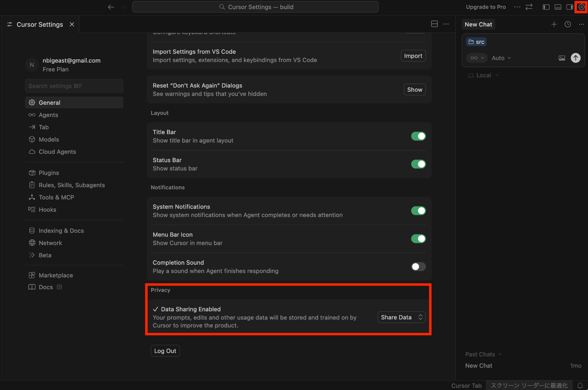This screenshot has height=390, width=588.
Task: Click the Log Out button
Action: click(165, 351)
